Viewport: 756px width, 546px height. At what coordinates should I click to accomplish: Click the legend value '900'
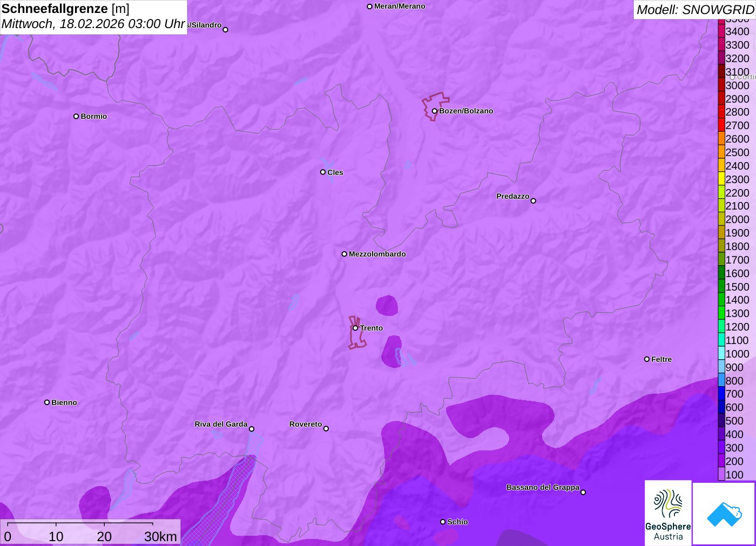coord(734,367)
